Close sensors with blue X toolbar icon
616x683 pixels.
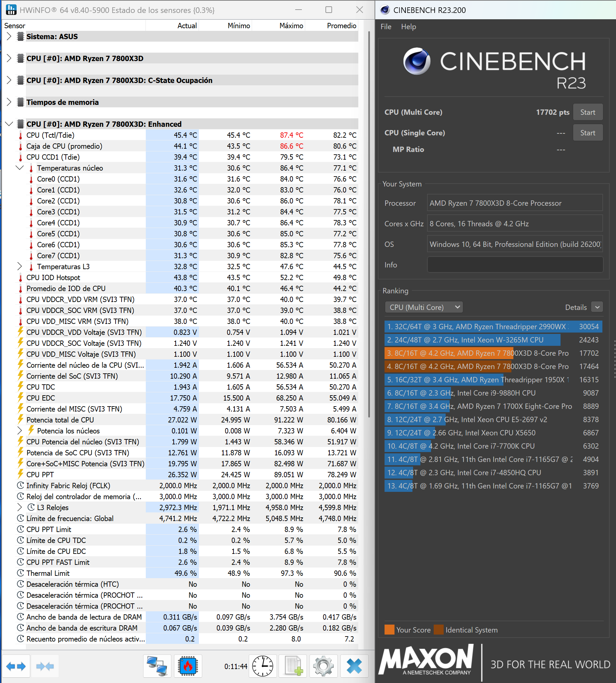coord(354,666)
